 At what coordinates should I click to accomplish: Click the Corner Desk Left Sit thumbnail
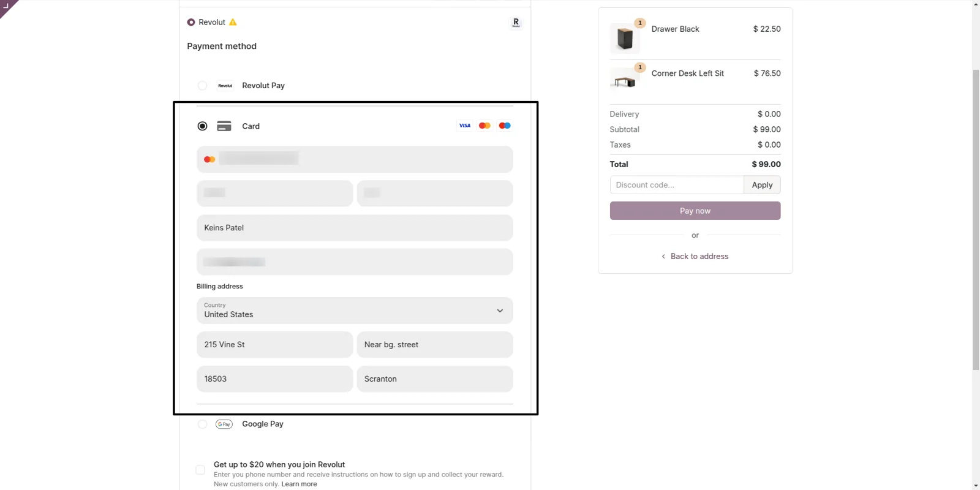(625, 80)
